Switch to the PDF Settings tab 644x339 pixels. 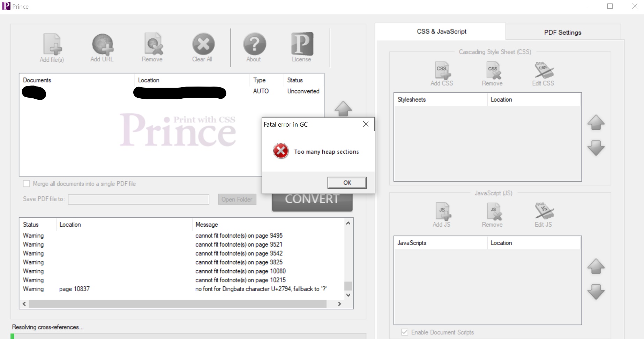(562, 32)
